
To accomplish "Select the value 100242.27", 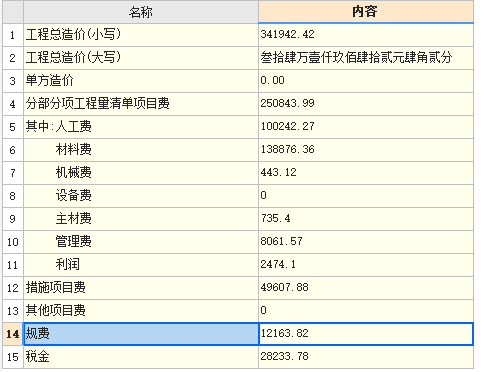I will (x=366, y=127).
